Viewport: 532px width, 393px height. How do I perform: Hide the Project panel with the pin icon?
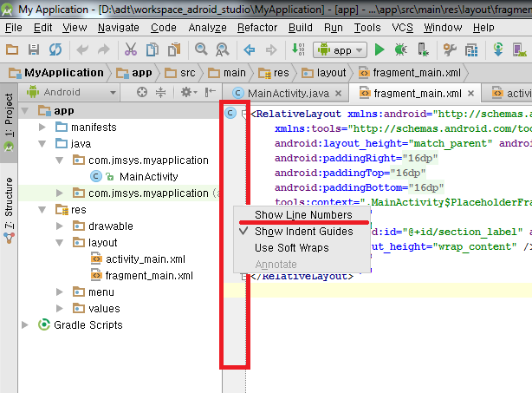click(210, 92)
